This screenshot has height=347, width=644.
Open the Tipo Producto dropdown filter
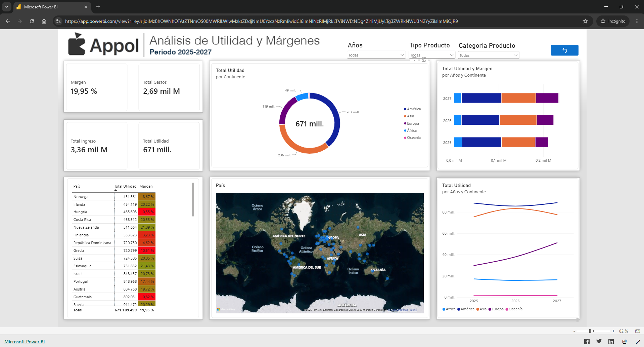pos(432,55)
